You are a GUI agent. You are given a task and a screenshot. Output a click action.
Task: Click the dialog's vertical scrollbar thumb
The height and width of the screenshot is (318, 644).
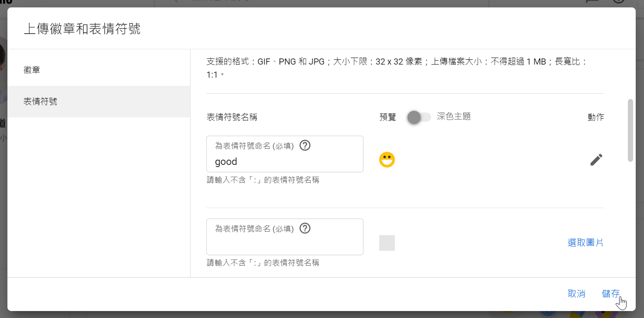[630, 130]
